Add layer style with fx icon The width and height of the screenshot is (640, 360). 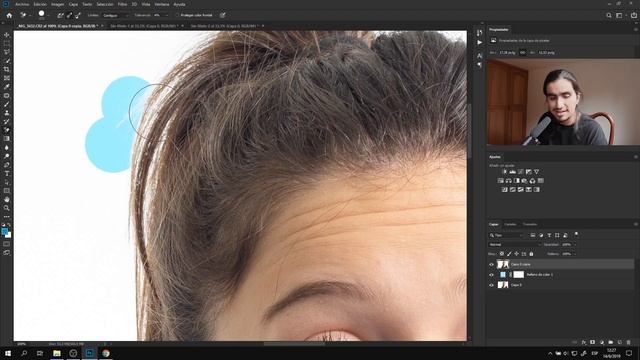(584, 342)
